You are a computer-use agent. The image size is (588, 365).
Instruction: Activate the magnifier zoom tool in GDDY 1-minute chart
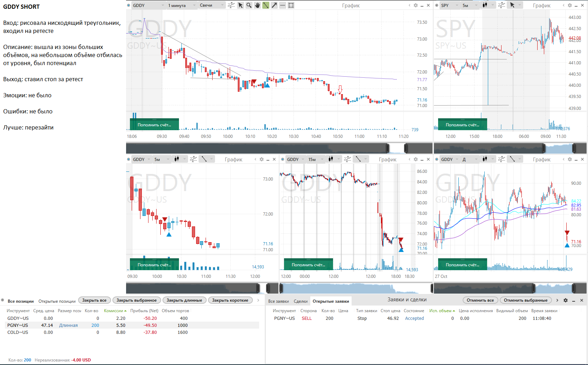[249, 5]
